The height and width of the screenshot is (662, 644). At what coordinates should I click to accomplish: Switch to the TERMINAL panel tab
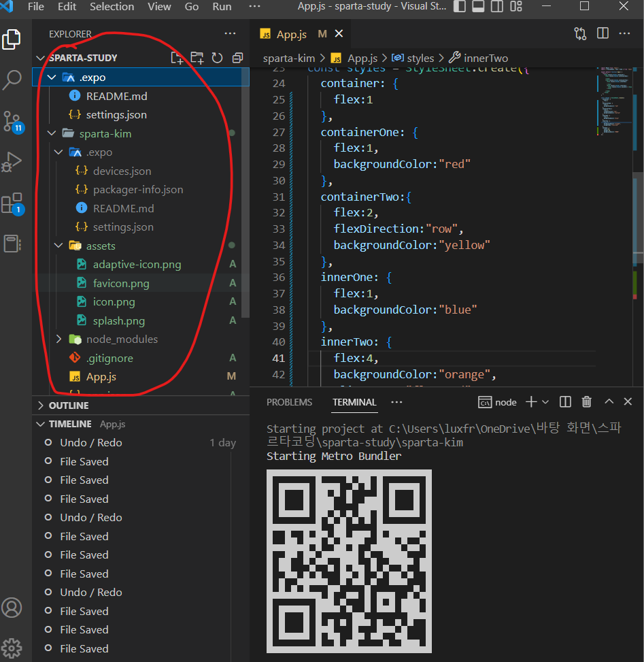[x=354, y=402]
